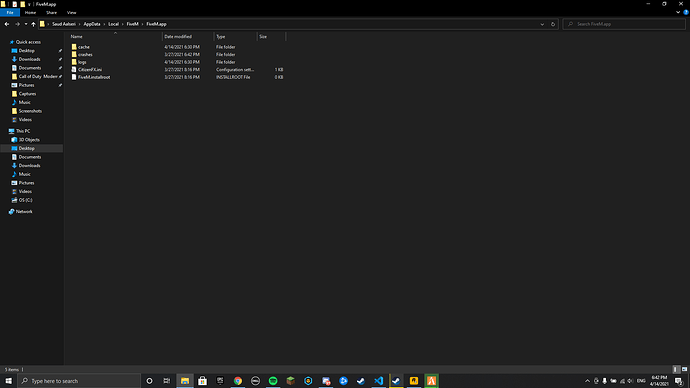Open the Home ribbon tab
Viewport: 690px width, 388px height.
(x=30, y=13)
